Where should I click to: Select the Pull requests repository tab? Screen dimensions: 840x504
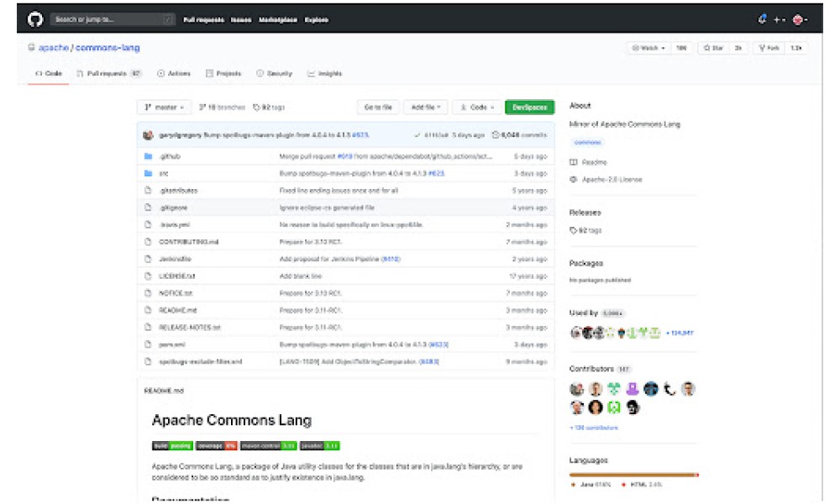click(109, 73)
